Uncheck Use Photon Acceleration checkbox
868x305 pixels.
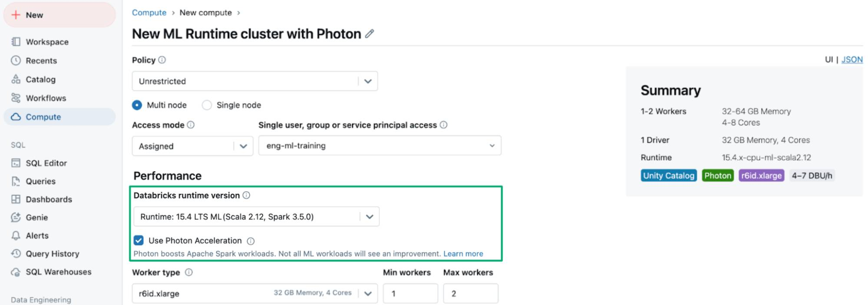point(139,240)
